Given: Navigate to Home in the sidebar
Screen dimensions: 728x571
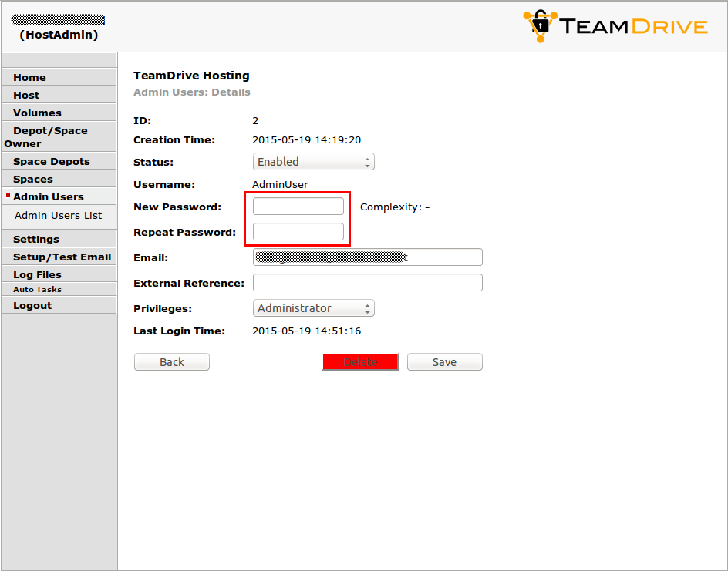Looking at the screenshot, I should [x=30, y=77].
